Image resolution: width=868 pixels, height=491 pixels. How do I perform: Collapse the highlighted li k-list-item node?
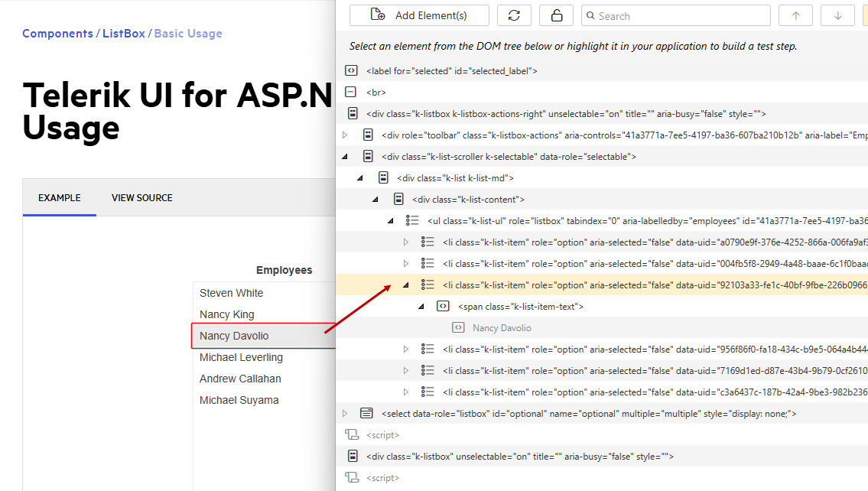tap(405, 285)
